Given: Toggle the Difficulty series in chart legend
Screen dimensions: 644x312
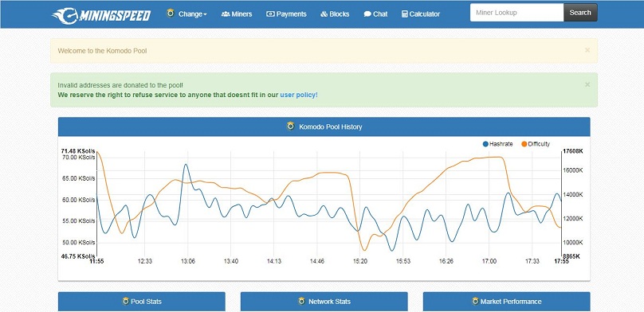Looking at the screenshot, I should pyautogui.click(x=536, y=144).
